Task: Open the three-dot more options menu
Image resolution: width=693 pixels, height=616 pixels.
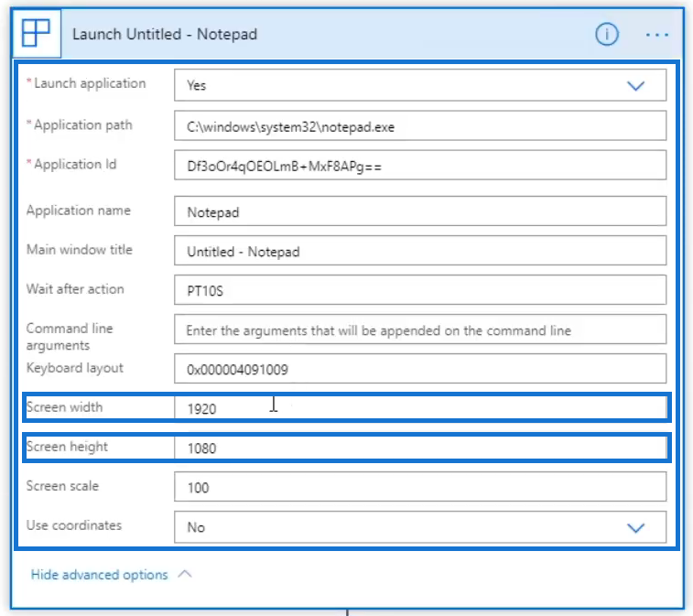Action: (x=657, y=34)
